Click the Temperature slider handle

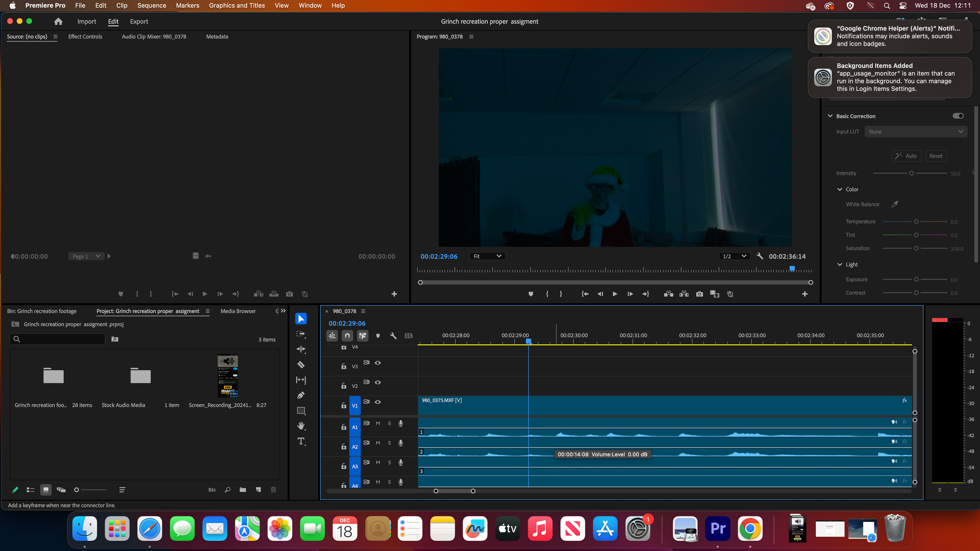916,222
